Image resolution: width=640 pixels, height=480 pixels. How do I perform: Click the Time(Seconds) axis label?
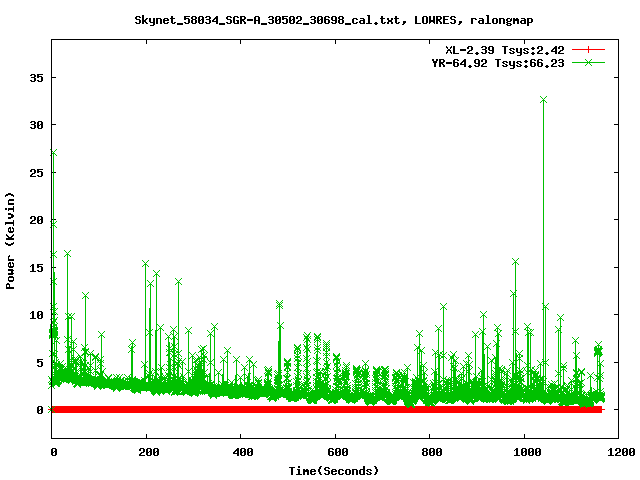pyautogui.click(x=333, y=471)
